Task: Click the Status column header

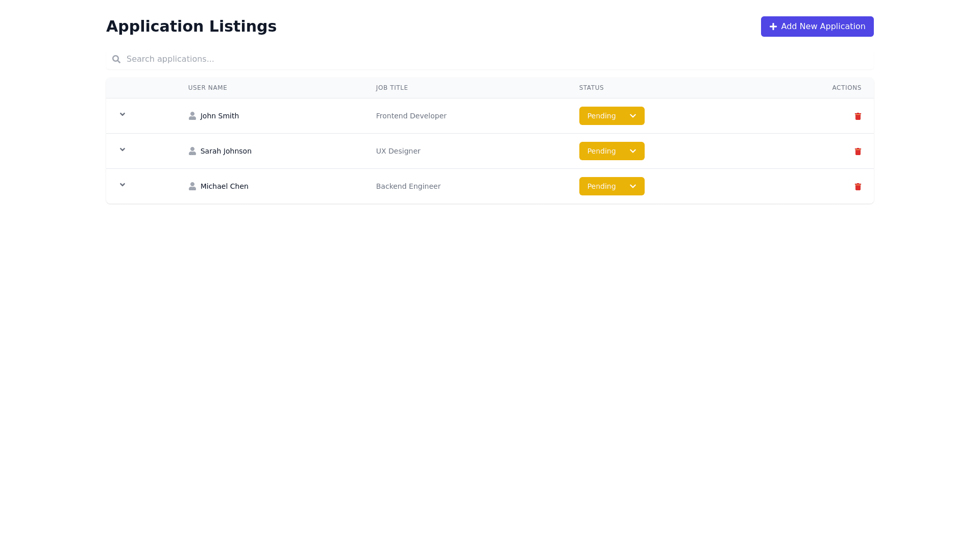Action: [x=591, y=88]
